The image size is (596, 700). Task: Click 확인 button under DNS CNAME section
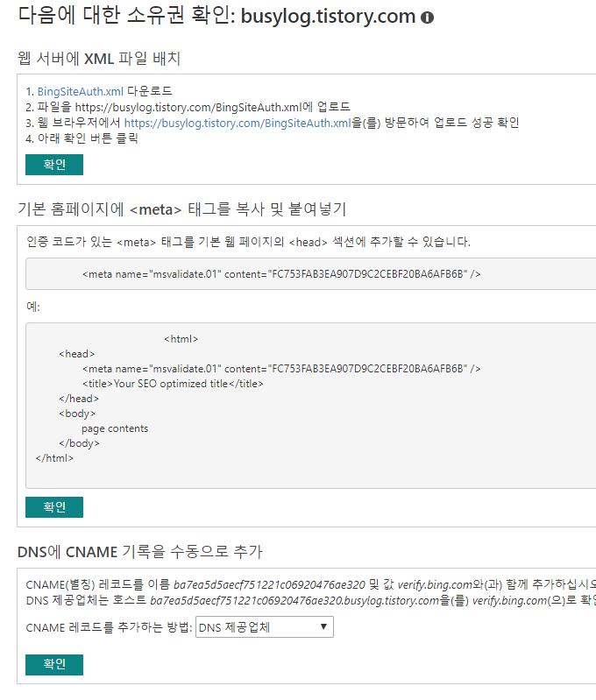(54, 665)
